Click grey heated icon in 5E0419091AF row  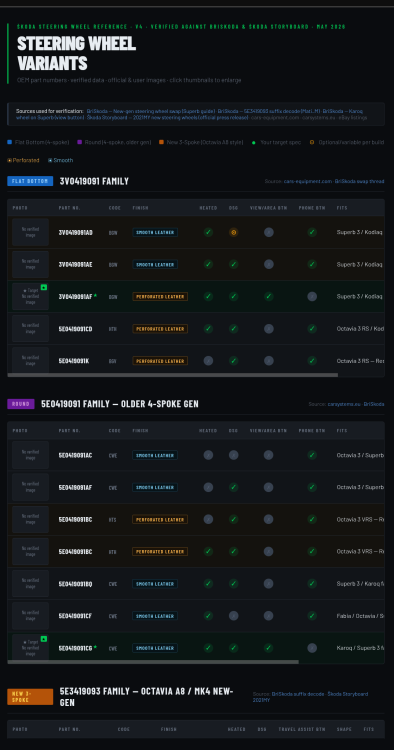[208, 487]
